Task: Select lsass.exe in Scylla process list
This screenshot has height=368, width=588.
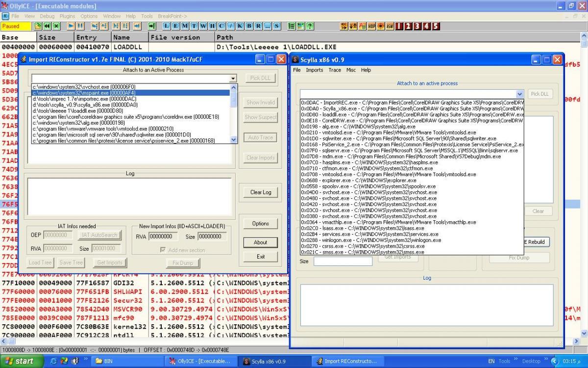Action: pyautogui.click(x=412, y=228)
